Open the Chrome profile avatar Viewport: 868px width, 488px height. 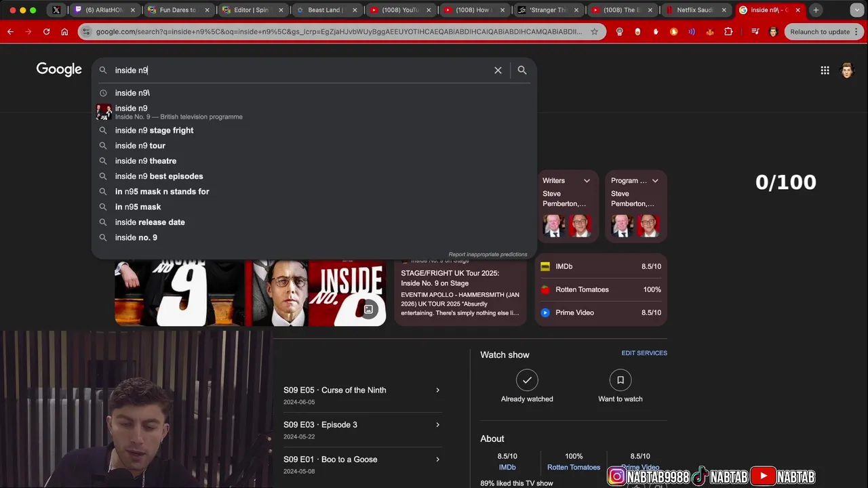pos(773,32)
